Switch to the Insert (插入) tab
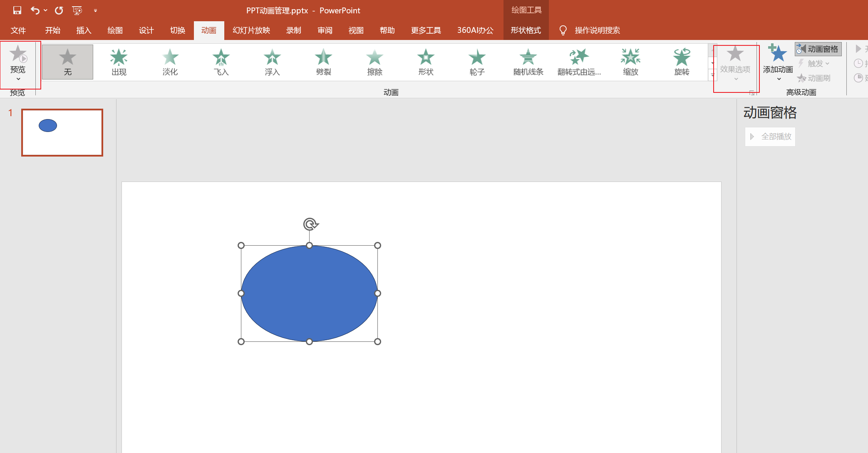Screen dimensions: 868x453 tap(84, 30)
